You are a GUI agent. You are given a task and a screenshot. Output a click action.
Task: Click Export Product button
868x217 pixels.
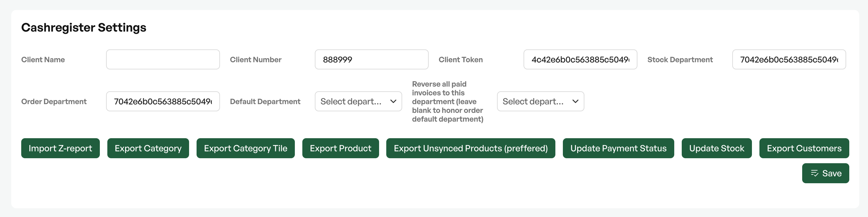340,148
